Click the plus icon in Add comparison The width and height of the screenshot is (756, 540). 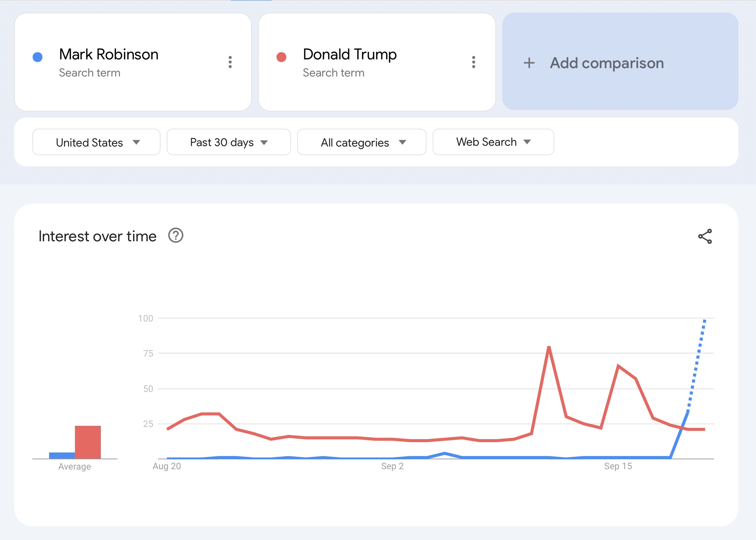[x=529, y=63]
